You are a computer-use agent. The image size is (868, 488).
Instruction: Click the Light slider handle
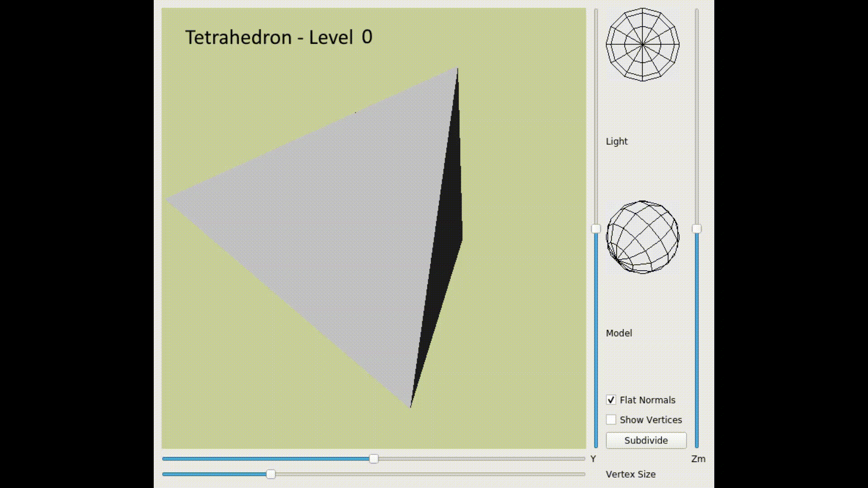pos(596,229)
